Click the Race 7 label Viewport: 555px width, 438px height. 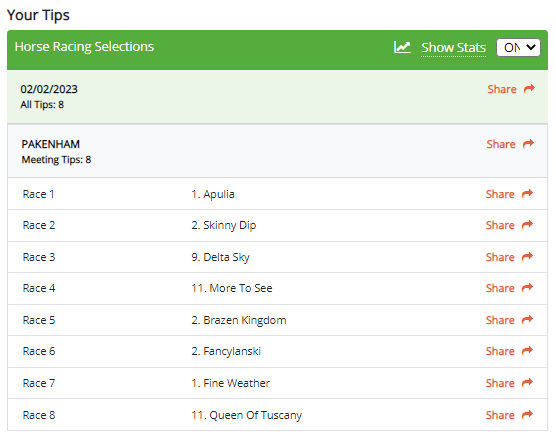pyautogui.click(x=39, y=383)
